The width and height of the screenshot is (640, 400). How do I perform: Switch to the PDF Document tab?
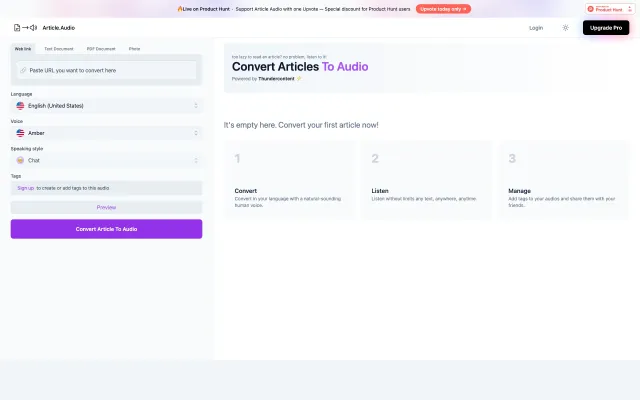pos(101,49)
